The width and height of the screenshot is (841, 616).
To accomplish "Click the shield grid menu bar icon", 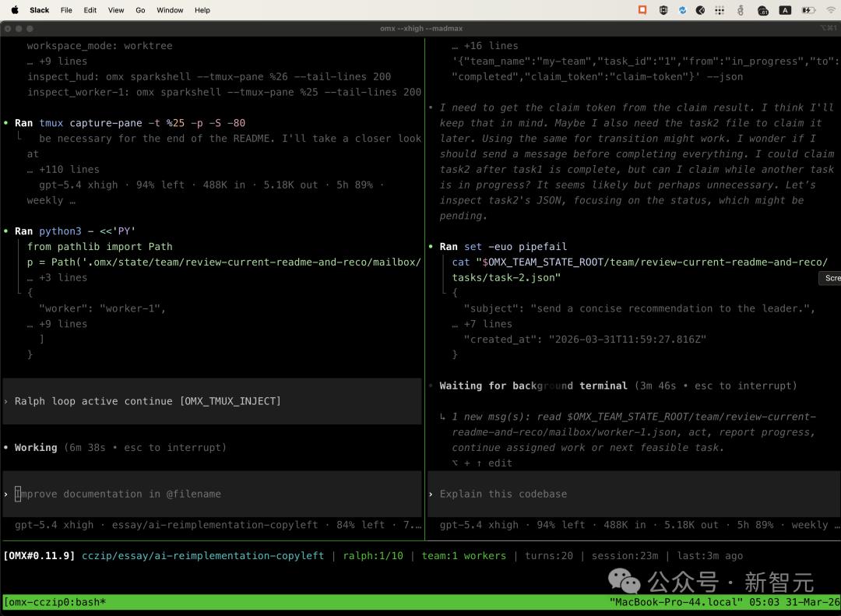I will pyautogui.click(x=663, y=10).
